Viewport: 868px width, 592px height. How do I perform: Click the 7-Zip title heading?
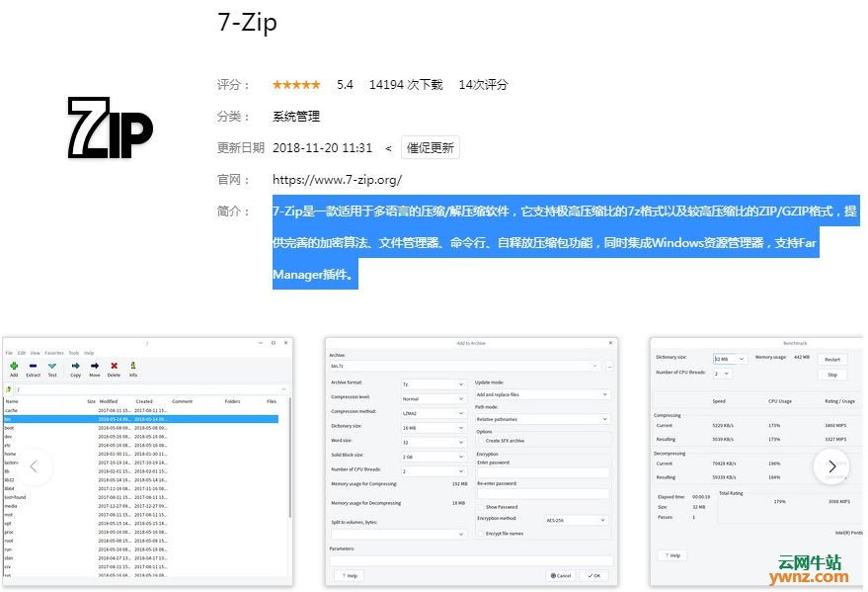point(247,23)
